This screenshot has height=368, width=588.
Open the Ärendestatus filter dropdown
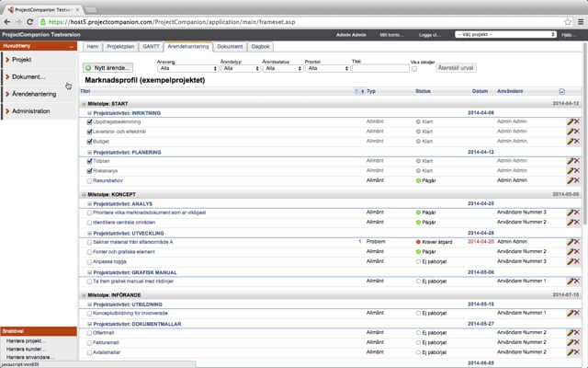pos(283,68)
